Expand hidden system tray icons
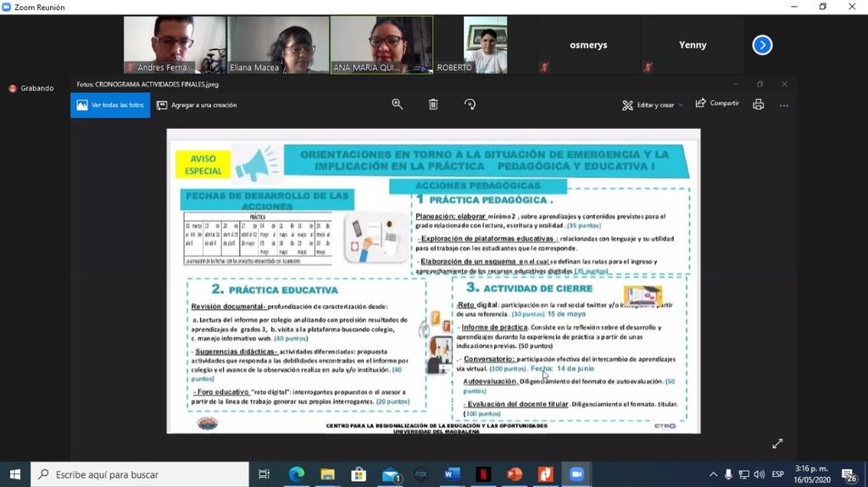 713,474
